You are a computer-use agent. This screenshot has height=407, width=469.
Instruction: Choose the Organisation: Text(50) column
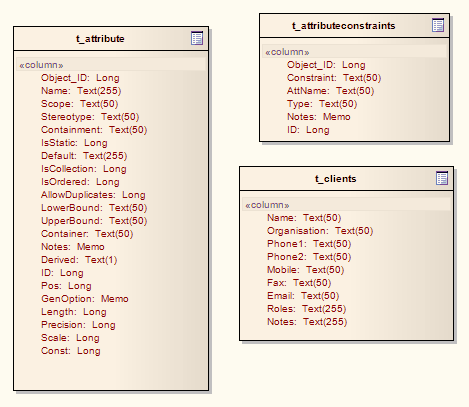(x=320, y=231)
